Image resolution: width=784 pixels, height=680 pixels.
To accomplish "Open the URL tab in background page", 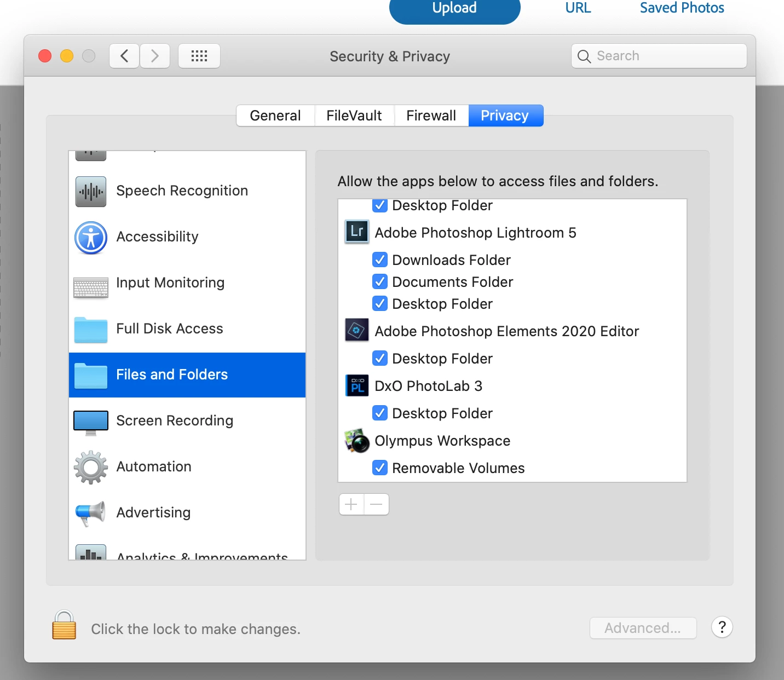I will 578,8.
